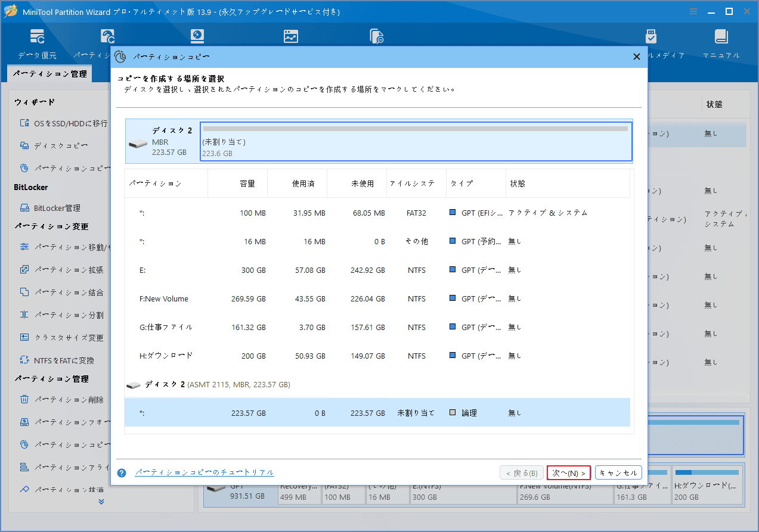Viewport: 759px width, 532px height.
Task: Click the パーティション結合 sidebar icon
Action: pyautogui.click(x=24, y=292)
